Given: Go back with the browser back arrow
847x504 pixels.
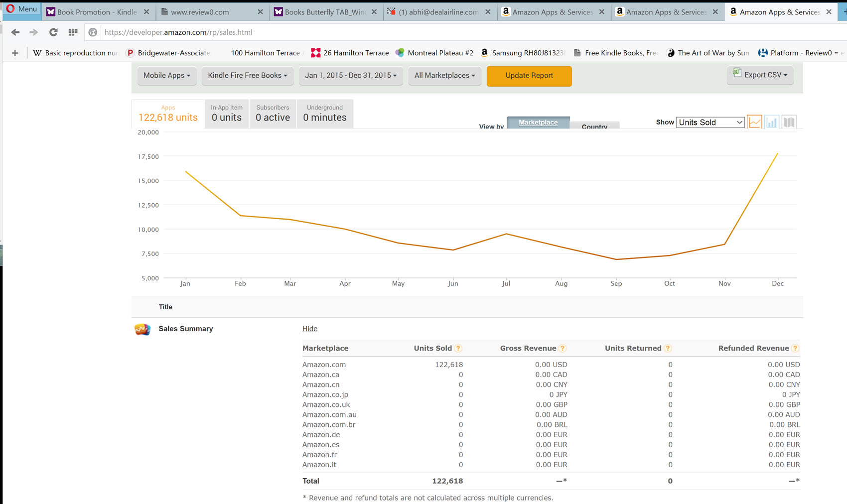Looking at the screenshot, I should click(x=15, y=32).
